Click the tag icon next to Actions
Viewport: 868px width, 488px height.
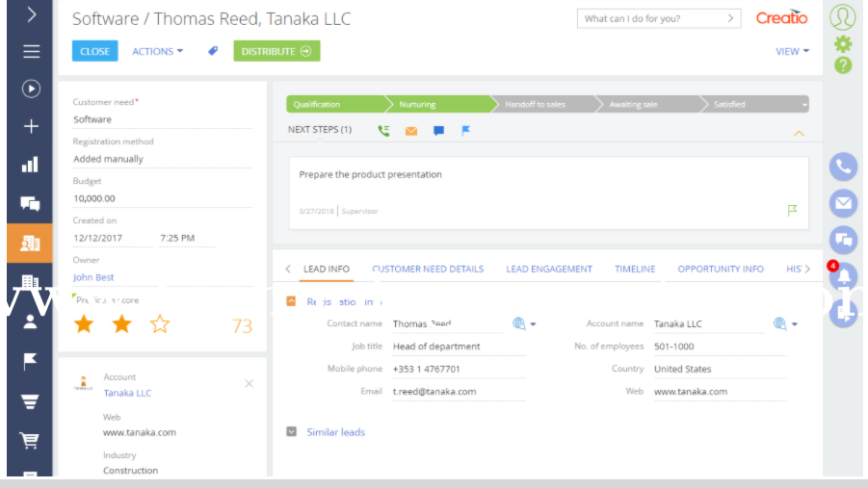click(213, 51)
